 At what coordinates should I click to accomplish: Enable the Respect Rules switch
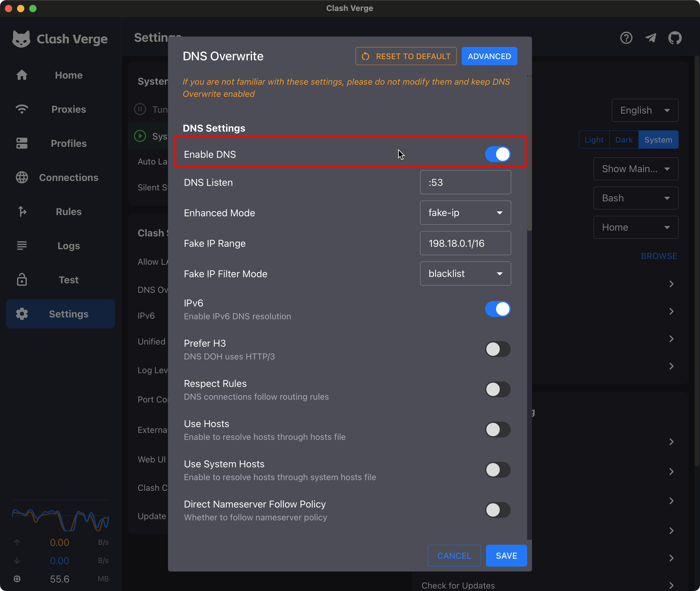pyautogui.click(x=498, y=390)
